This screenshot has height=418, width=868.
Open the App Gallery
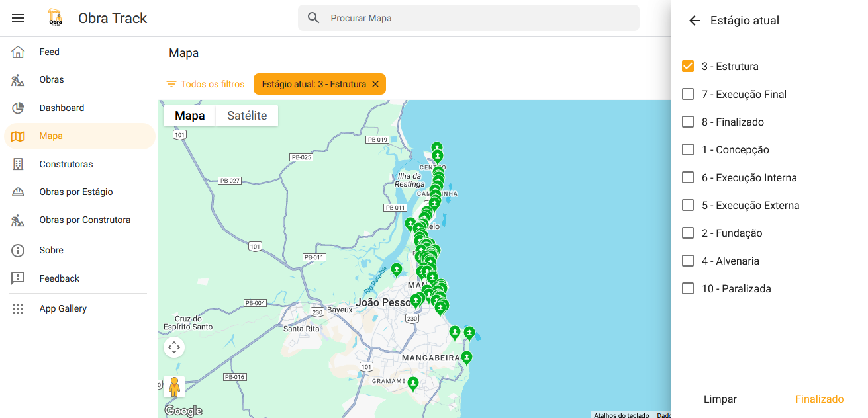[63, 308]
